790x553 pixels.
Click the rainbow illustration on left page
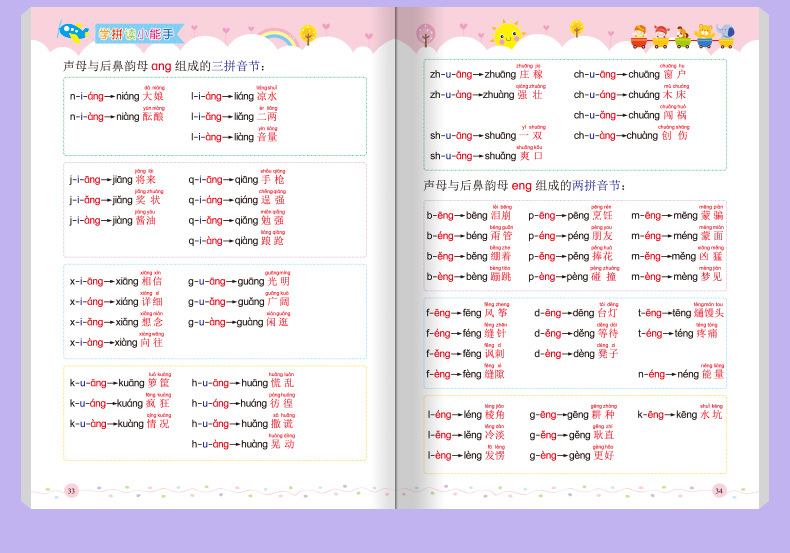pyautogui.click(x=278, y=38)
